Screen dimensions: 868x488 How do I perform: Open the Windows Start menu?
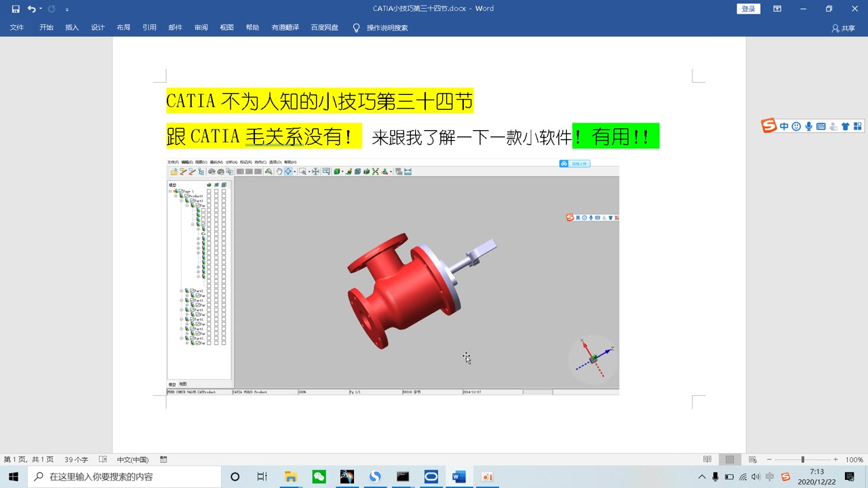[x=14, y=476]
